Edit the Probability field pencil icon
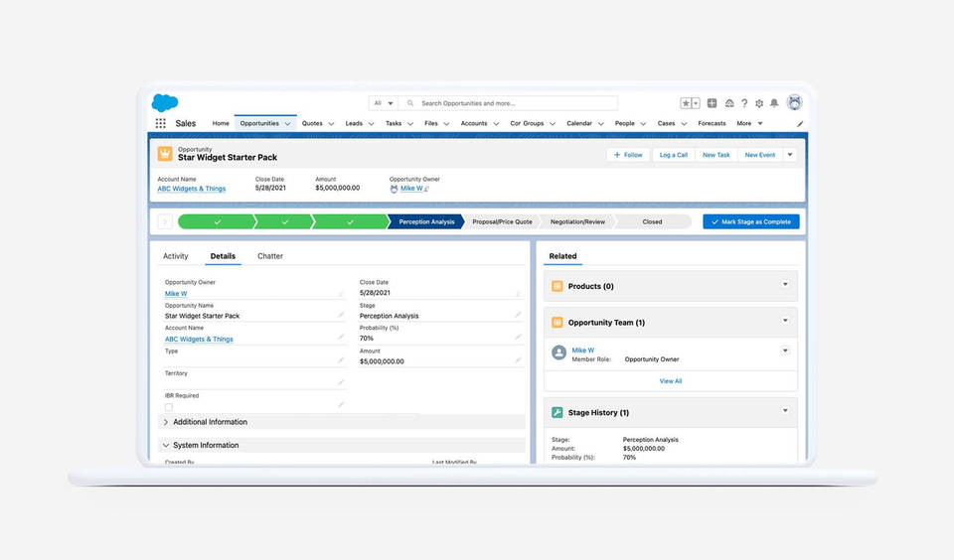Image resolution: width=954 pixels, height=560 pixels. tap(518, 337)
